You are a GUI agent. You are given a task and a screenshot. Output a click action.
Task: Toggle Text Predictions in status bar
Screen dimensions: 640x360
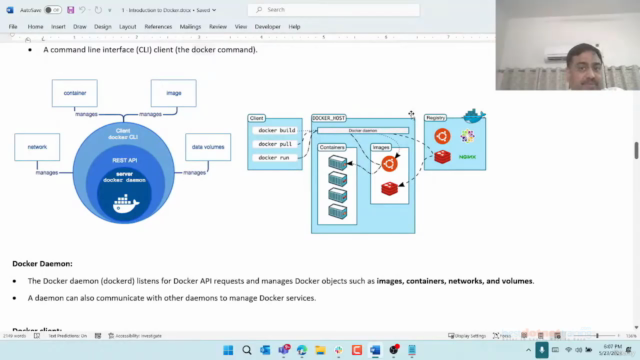(x=68, y=336)
